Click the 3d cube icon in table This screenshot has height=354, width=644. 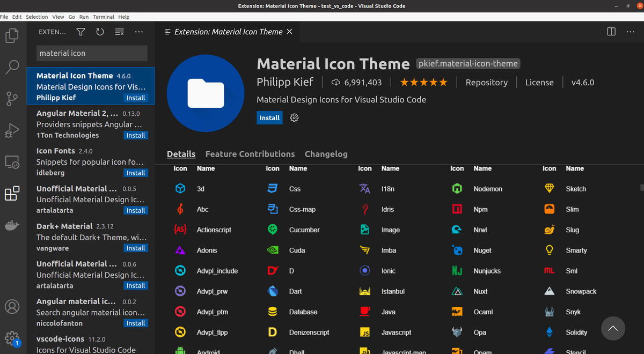pos(180,189)
